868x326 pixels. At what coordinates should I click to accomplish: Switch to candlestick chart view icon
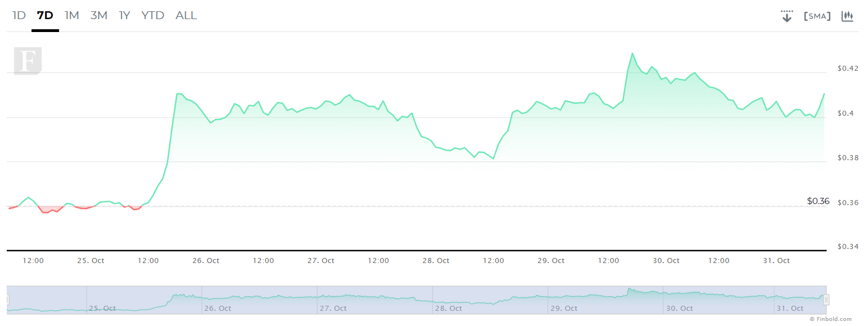tap(847, 16)
